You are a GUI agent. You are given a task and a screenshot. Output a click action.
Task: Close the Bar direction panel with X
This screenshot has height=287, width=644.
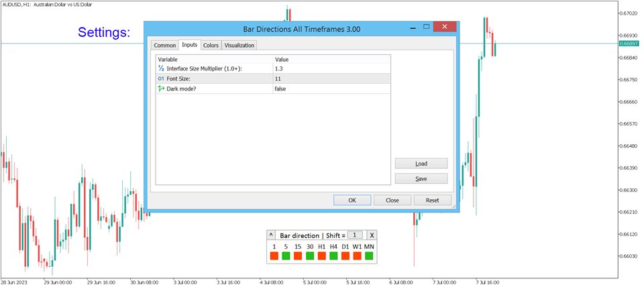[372, 235]
